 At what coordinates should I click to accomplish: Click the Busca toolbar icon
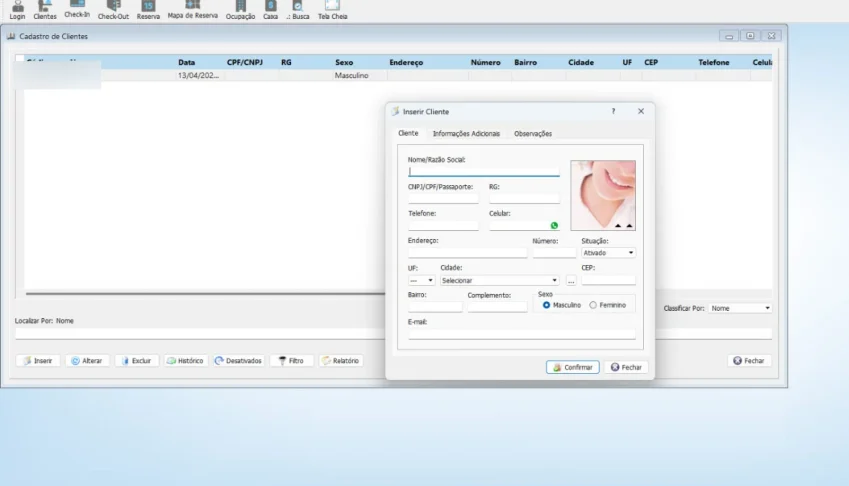click(x=298, y=10)
